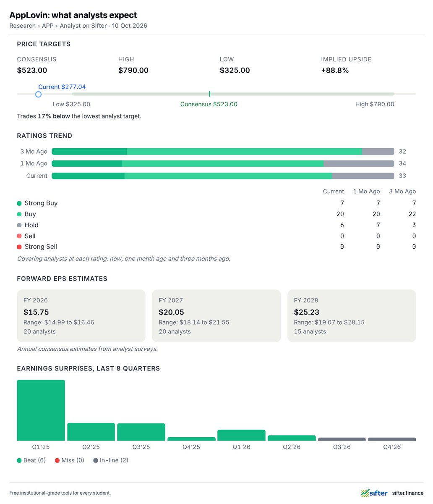
Task: Click the Q2'25 earnings surprise bar
Action: 91,432
